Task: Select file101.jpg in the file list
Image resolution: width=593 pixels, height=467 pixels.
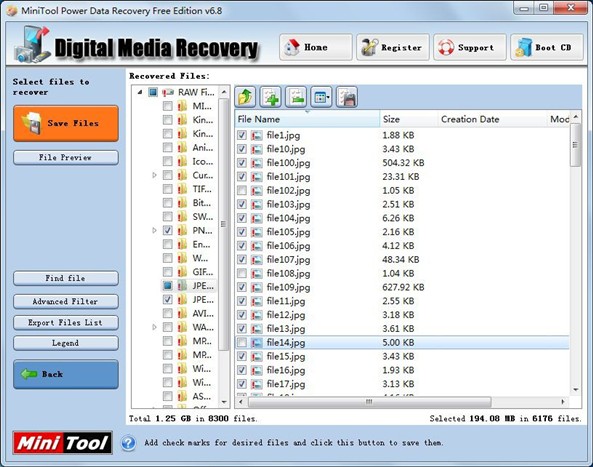Action: [288, 177]
